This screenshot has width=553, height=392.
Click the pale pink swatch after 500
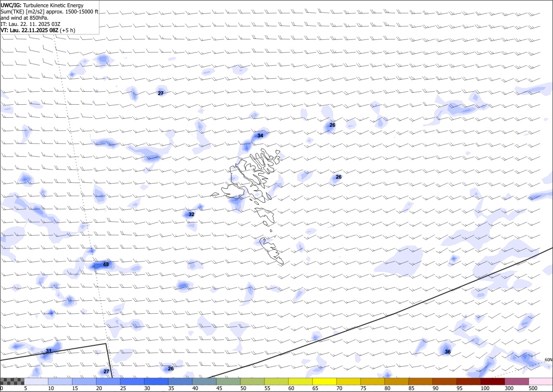(x=540, y=381)
